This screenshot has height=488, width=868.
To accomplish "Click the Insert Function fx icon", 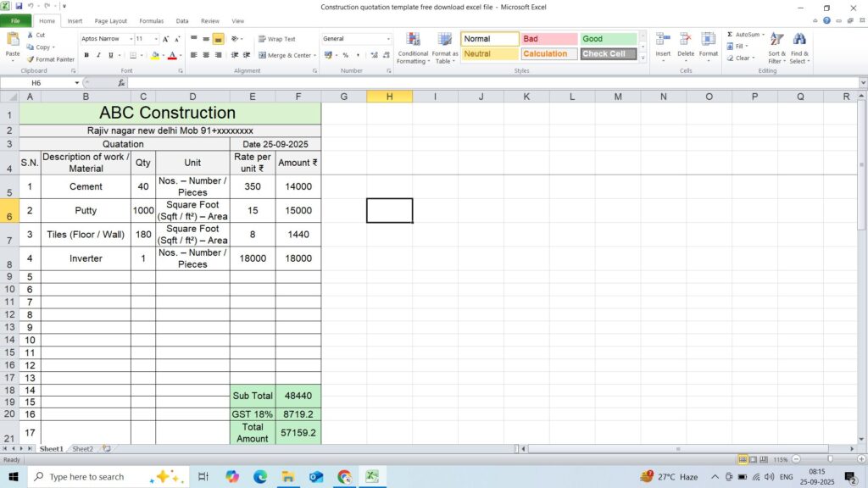I will point(122,84).
